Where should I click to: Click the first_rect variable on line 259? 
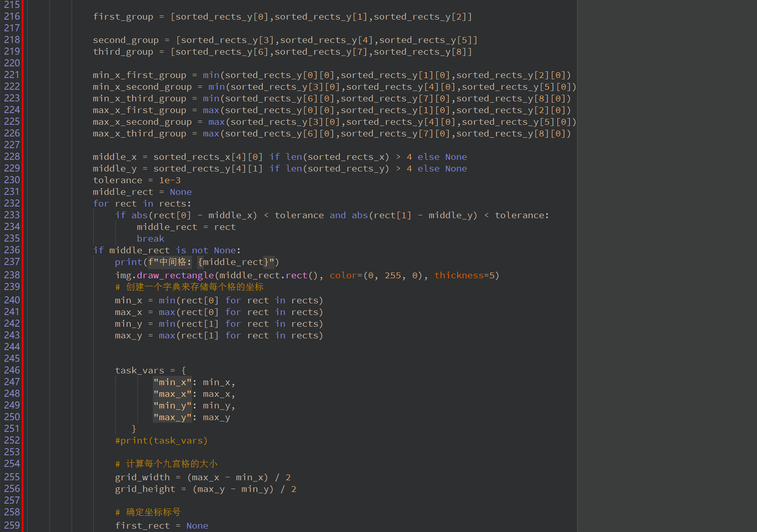point(142,526)
